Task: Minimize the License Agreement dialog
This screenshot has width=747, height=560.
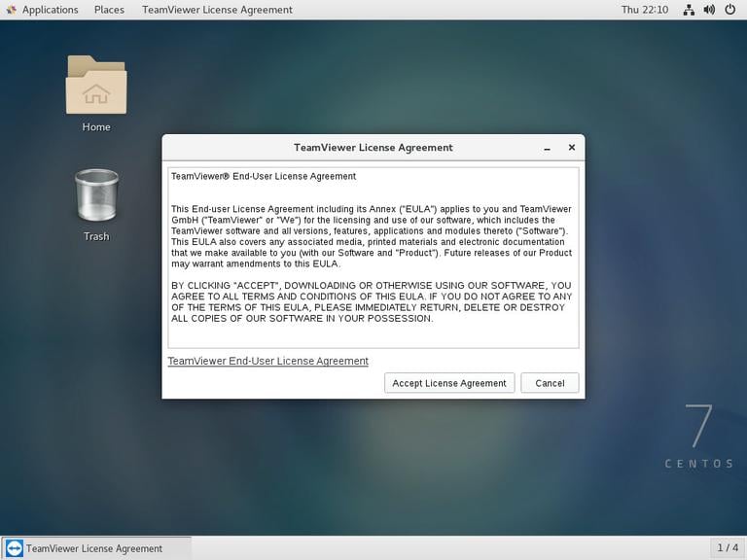Action: (x=547, y=148)
